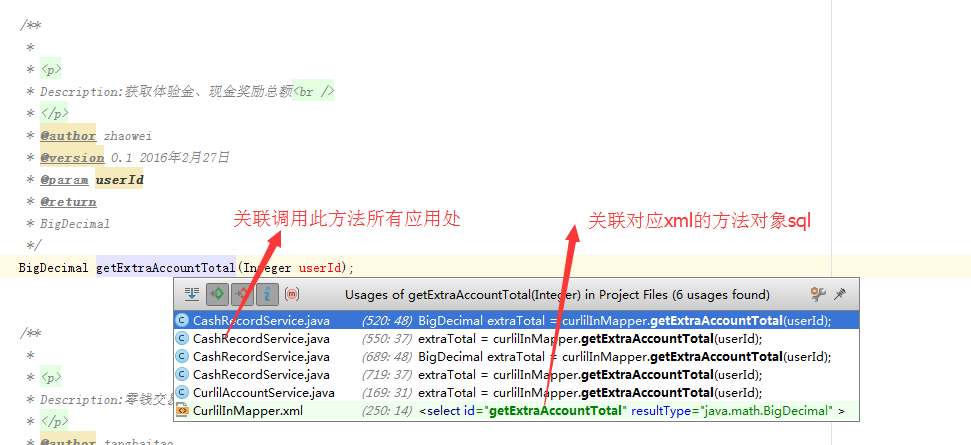
Task: Select CashRecordService.java usage at line 719
Action: 516,374
